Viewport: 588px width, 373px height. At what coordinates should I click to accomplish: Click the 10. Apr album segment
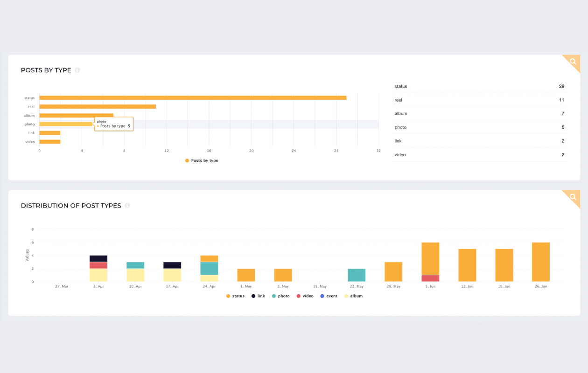135,275
